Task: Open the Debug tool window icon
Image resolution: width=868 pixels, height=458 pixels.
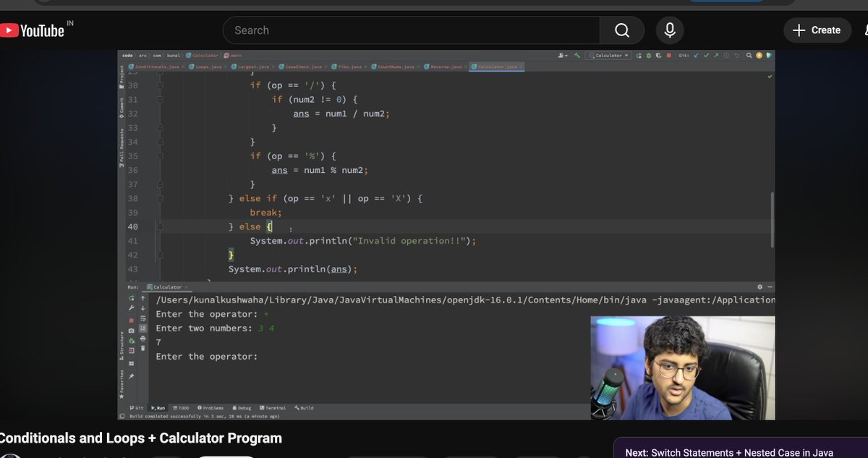Action: click(241, 407)
